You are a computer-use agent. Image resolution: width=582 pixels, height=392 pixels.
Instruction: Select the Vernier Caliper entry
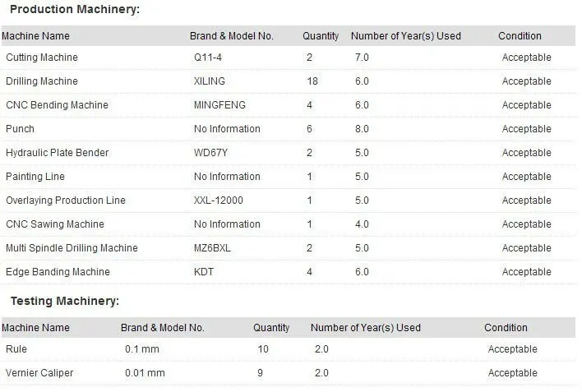pyautogui.click(x=39, y=373)
